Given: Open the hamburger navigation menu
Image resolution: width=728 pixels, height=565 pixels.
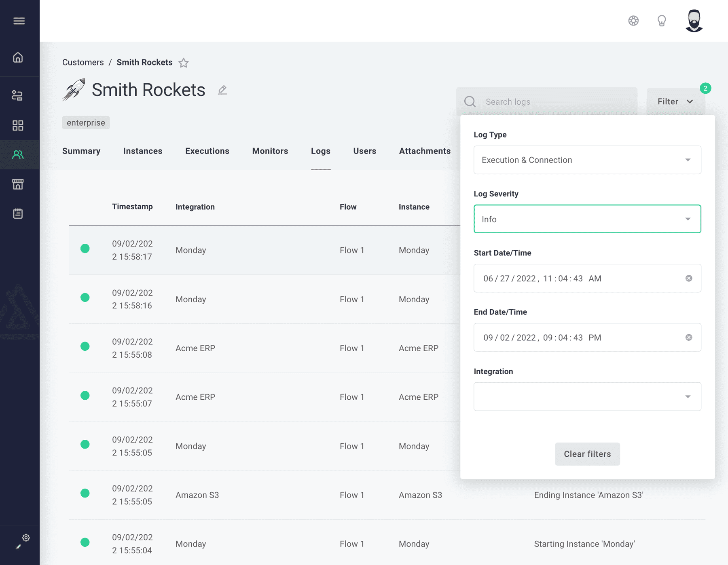Looking at the screenshot, I should tap(19, 21).
